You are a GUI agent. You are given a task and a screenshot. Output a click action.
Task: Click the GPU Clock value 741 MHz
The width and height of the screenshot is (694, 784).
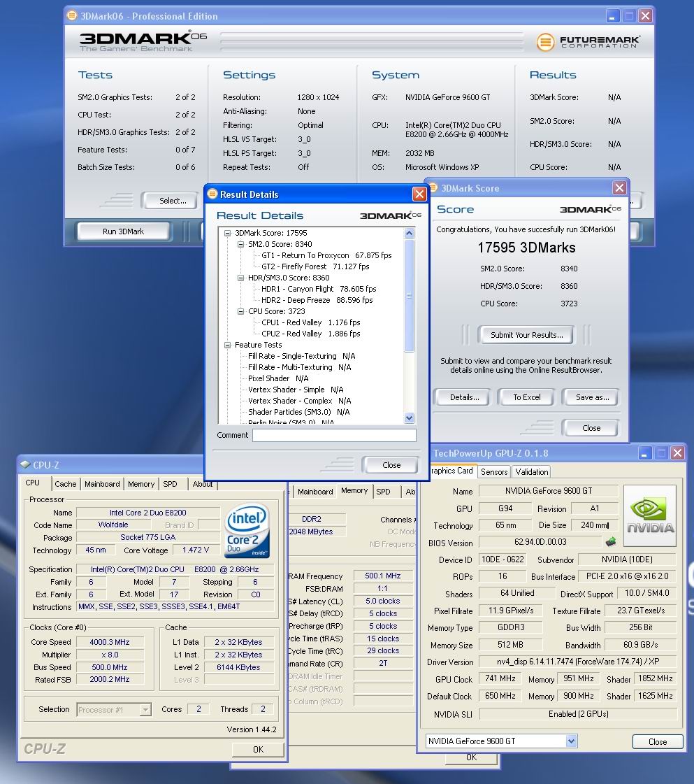click(x=500, y=678)
